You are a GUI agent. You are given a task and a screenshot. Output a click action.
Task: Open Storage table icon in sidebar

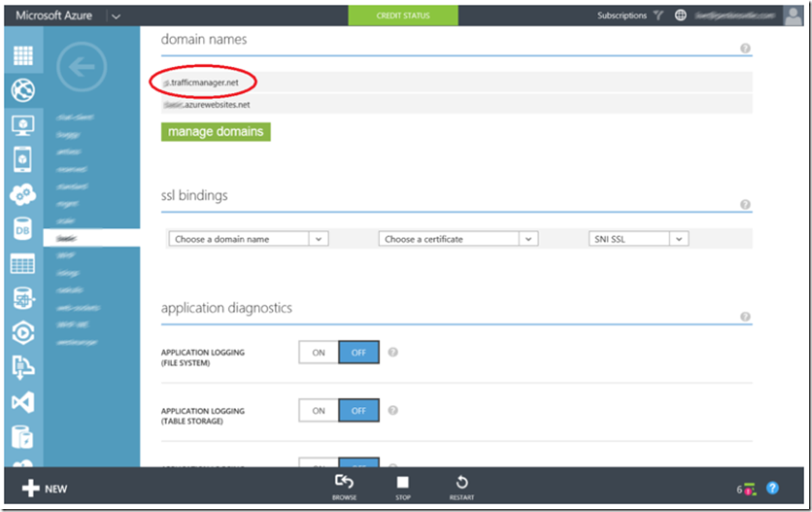coord(22,264)
